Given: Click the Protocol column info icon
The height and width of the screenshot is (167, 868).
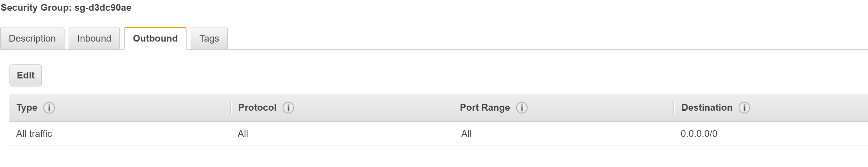Looking at the screenshot, I should 288,108.
